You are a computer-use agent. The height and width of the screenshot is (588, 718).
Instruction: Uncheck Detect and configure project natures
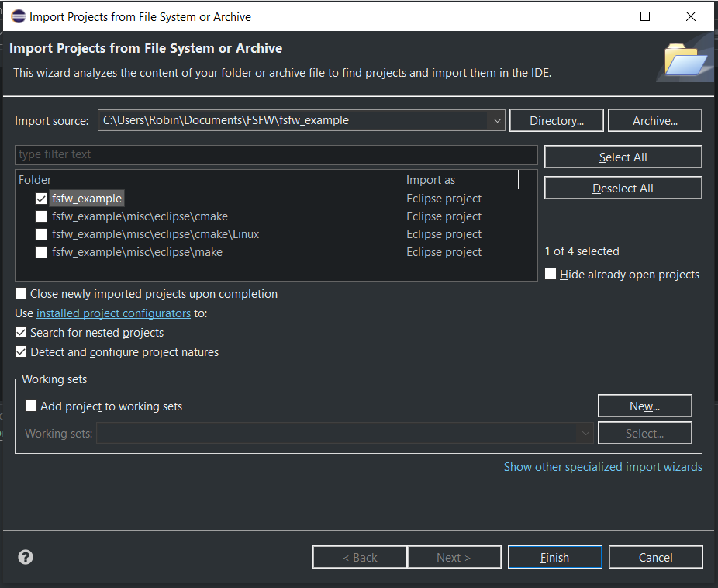pyautogui.click(x=21, y=351)
